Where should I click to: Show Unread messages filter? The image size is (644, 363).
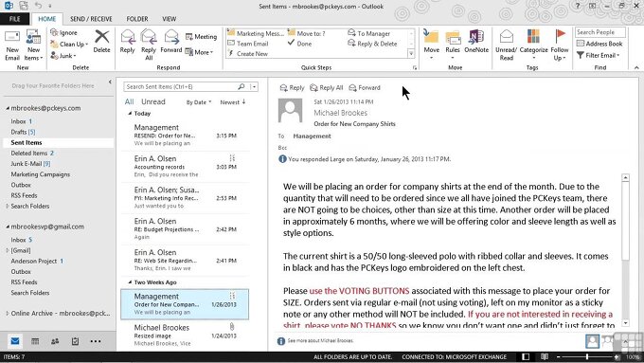pyautogui.click(x=153, y=101)
